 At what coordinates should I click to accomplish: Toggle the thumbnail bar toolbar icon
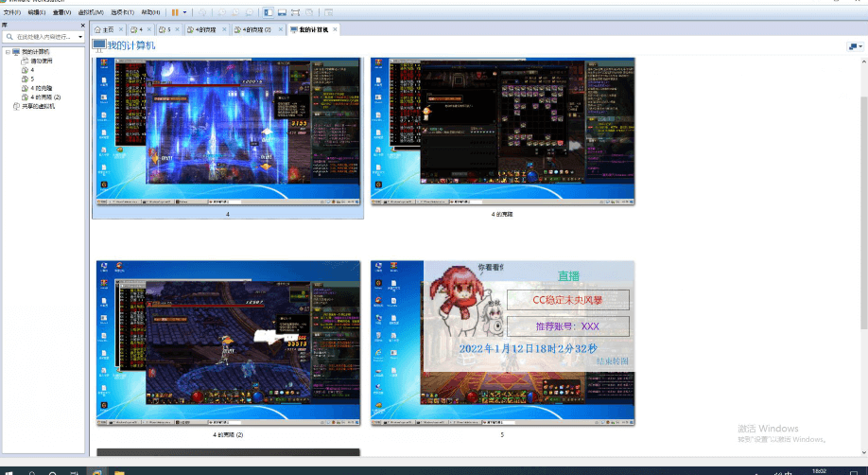(282, 12)
